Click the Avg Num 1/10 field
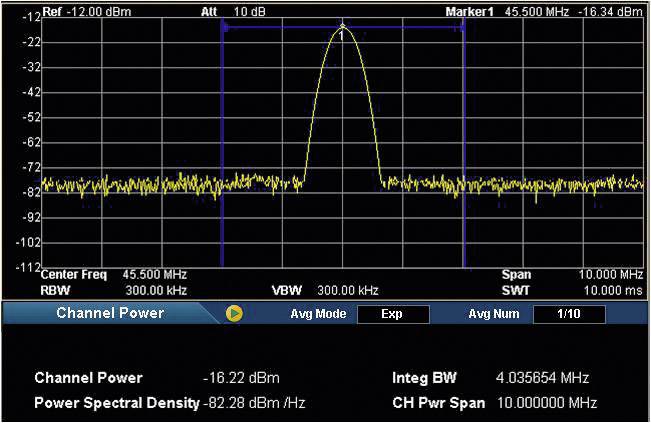 pos(569,314)
